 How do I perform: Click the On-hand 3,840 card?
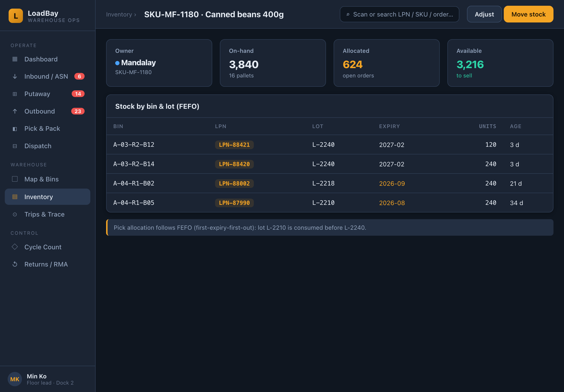click(273, 63)
